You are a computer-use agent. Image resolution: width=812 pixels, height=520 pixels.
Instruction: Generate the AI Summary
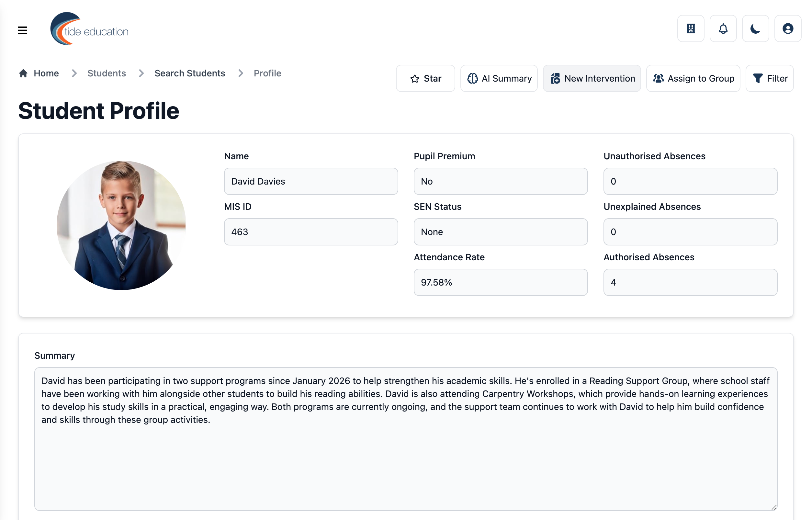499,79
